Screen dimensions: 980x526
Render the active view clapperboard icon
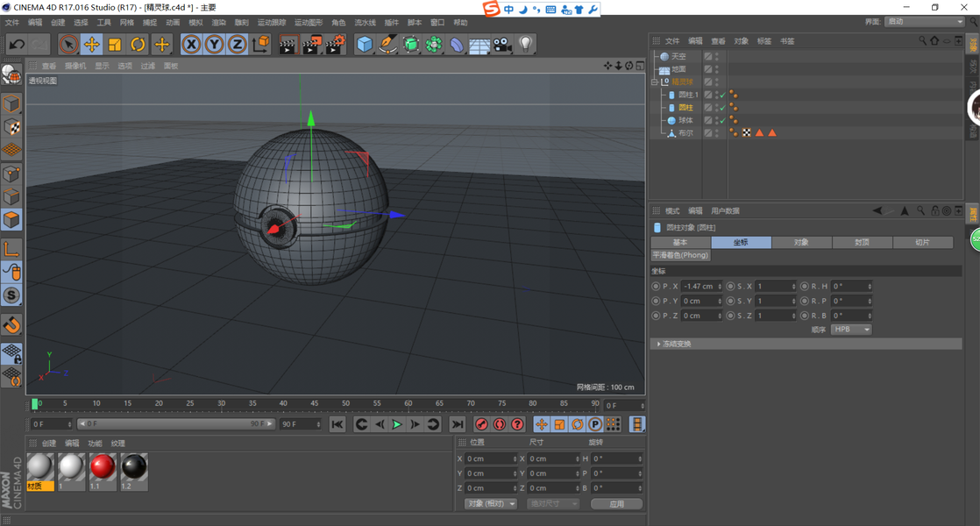288,45
